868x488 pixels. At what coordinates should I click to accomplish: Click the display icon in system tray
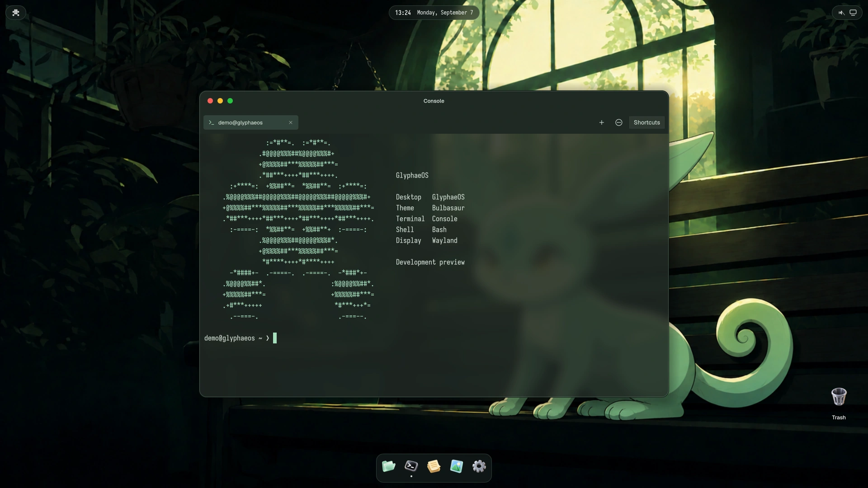click(x=853, y=13)
